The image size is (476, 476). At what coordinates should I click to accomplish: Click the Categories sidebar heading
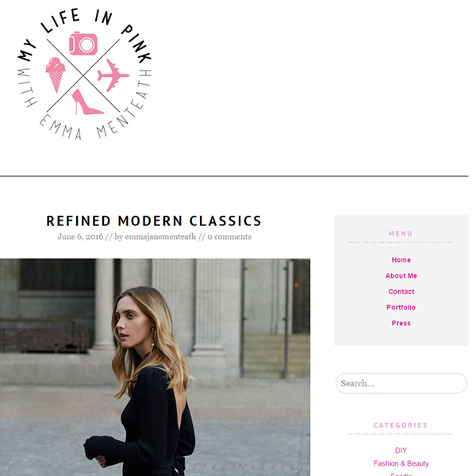tap(401, 425)
